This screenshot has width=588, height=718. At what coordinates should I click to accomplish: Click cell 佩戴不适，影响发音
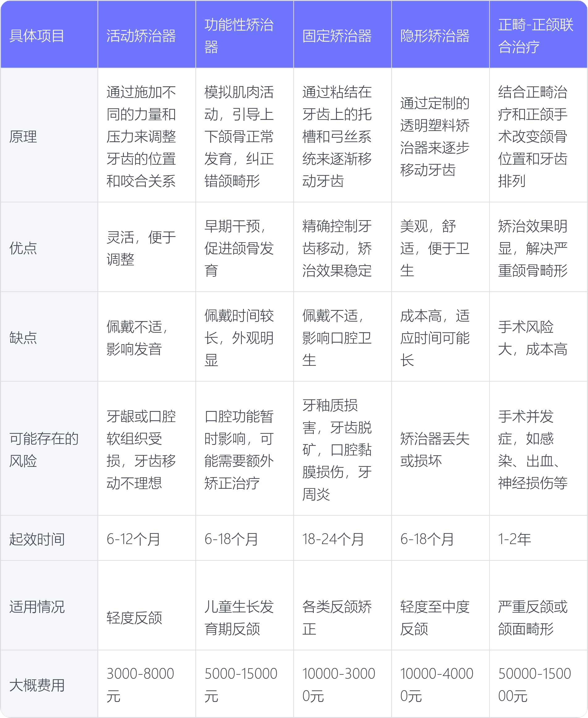(x=147, y=336)
